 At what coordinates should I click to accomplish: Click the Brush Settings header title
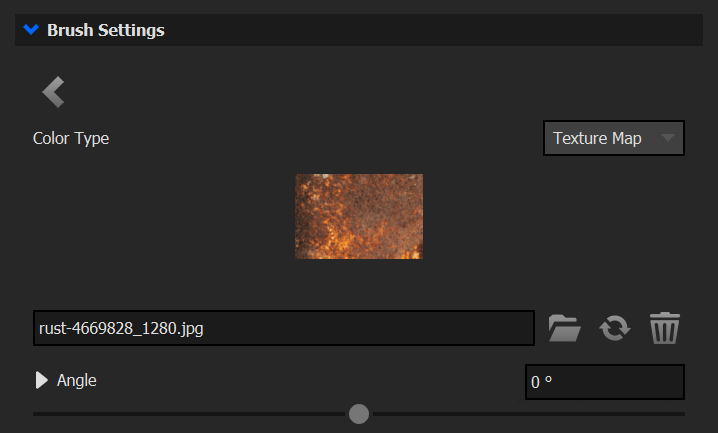106,30
